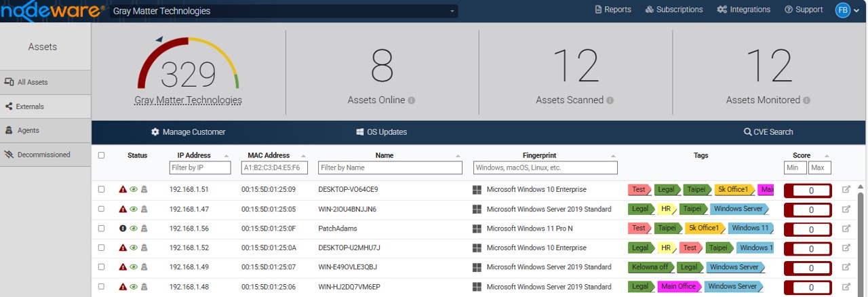Click warning triangle icon for 192.168.1.48
Image resolution: width=868 pixels, height=297 pixels.
point(123,287)
